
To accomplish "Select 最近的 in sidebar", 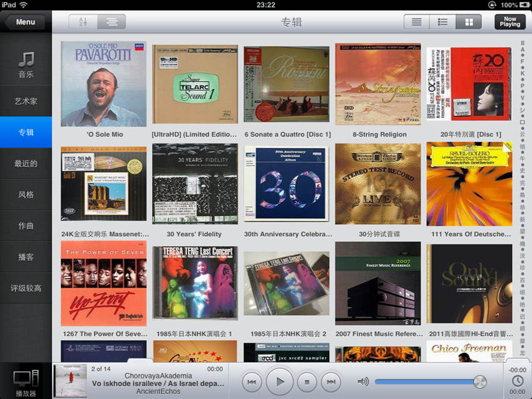I will click(26, 163).
